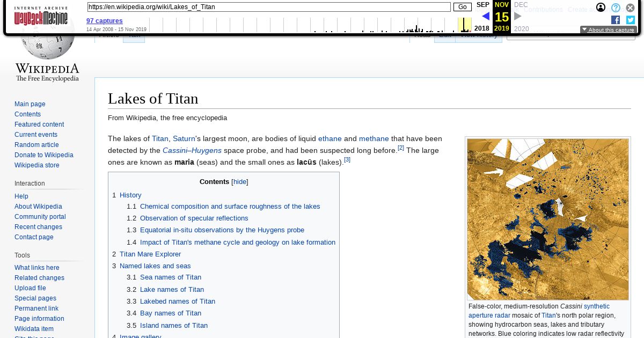
Task: Jump to Titan Mare Explorer section
Action: coord(150,254)
